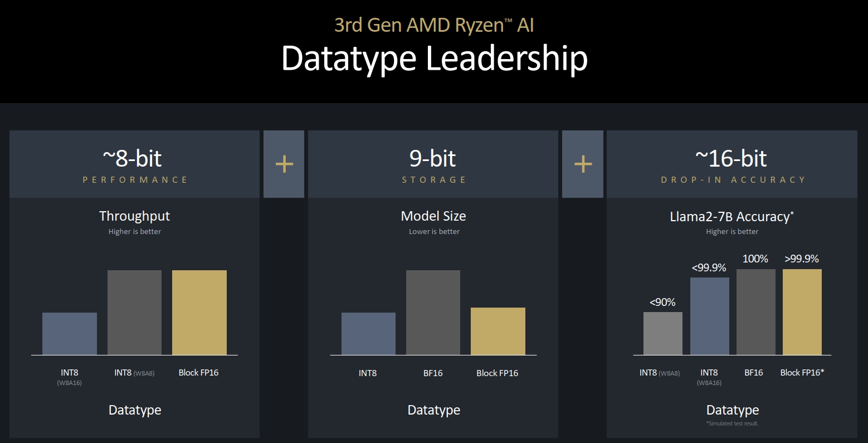Click 'Block FP16' axis label in Model Size chart

(x=498, y=373)
